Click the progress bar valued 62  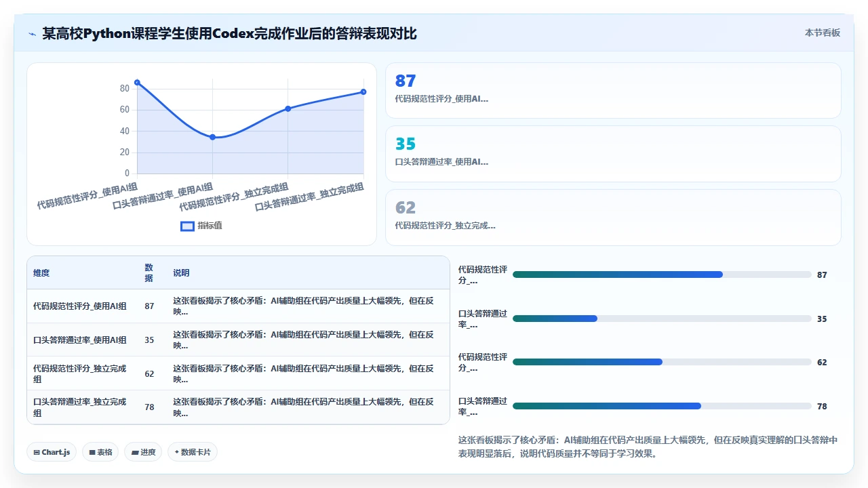point(662,362)
